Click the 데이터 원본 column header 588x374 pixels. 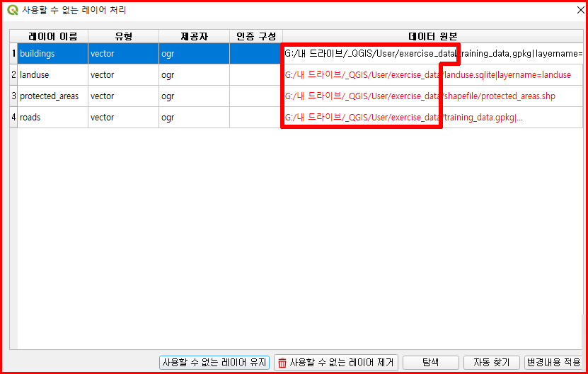[x=433, y=36]
